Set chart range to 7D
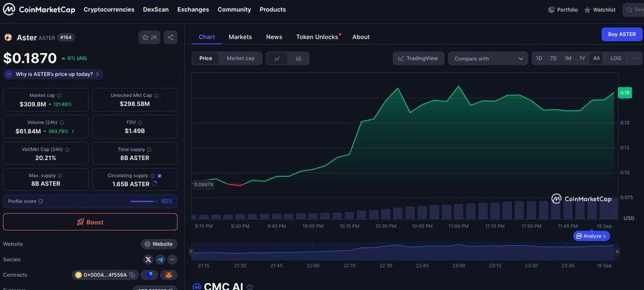Screen dimensions: 644x290 pos(554,58)
